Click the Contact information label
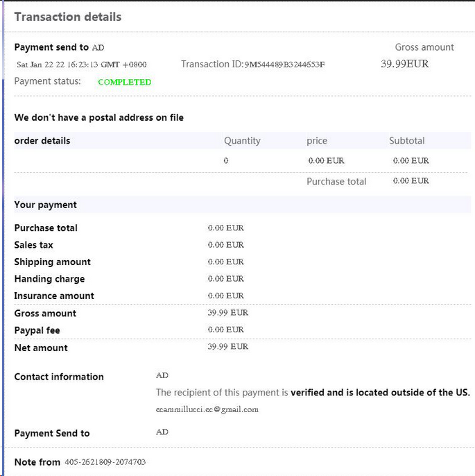This screenshot has width=475, height=476. 59,377
